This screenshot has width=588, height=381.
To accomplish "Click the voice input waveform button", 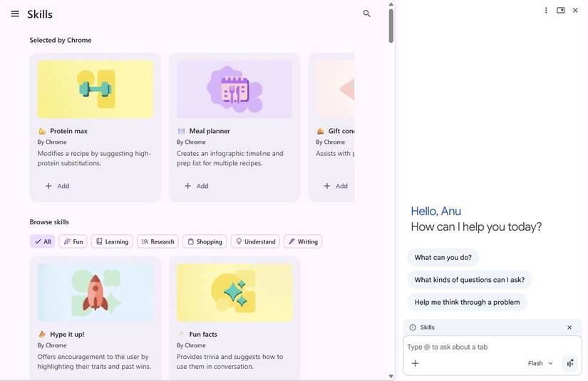I will pos(570,363).
